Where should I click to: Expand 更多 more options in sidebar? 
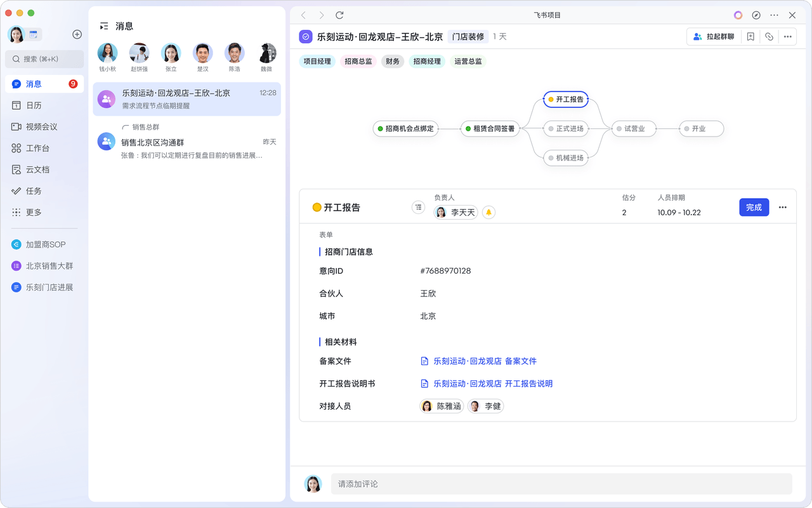coord(44,212)
